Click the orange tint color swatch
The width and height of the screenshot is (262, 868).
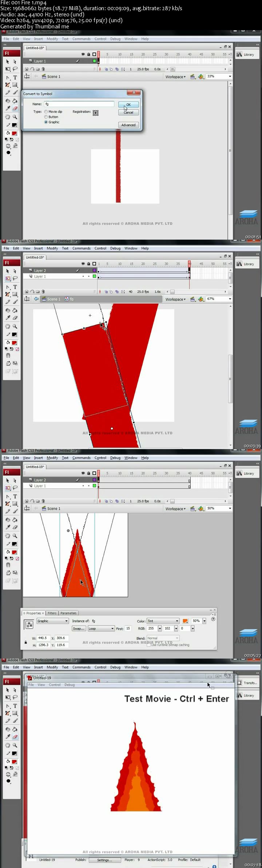(185, 621)
